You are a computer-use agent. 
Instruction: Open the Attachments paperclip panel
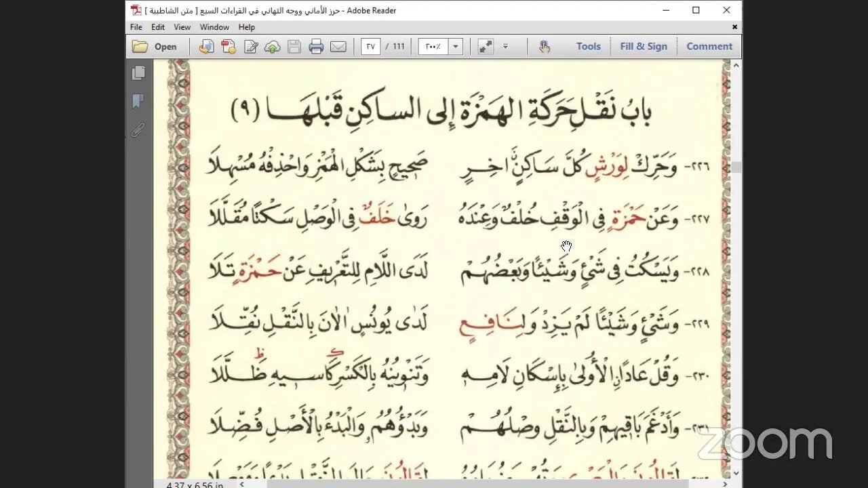(138, 130)
